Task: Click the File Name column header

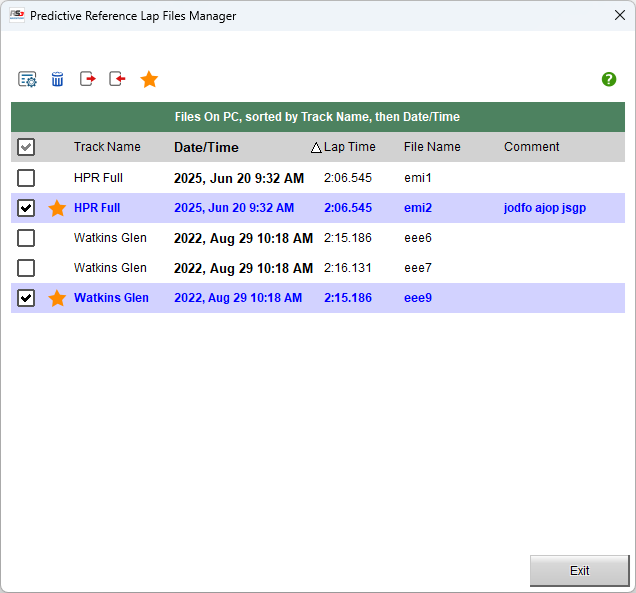Action: coord(432,147)
